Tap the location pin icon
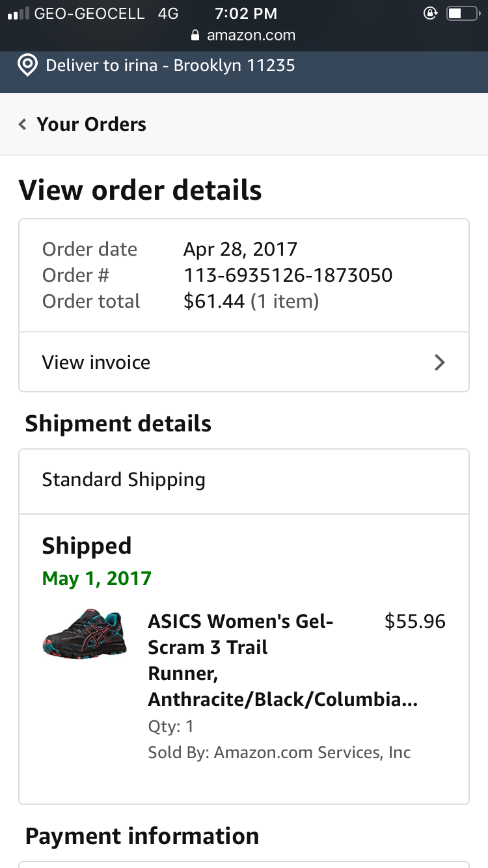 point(27,66)
